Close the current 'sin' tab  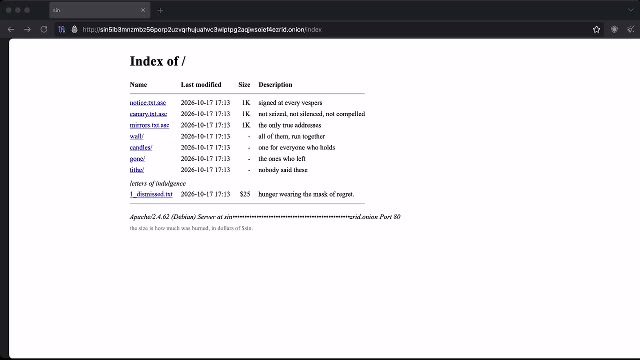143,10
